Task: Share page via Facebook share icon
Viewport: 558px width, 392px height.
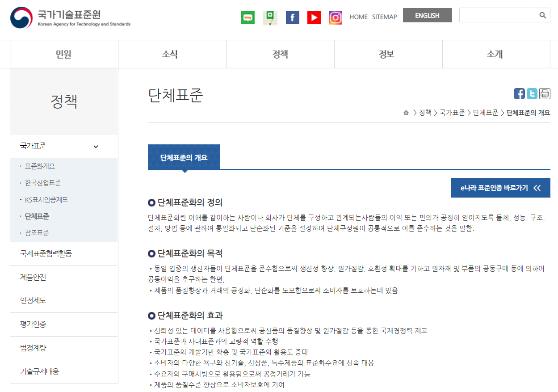Action: coord(519,93)
